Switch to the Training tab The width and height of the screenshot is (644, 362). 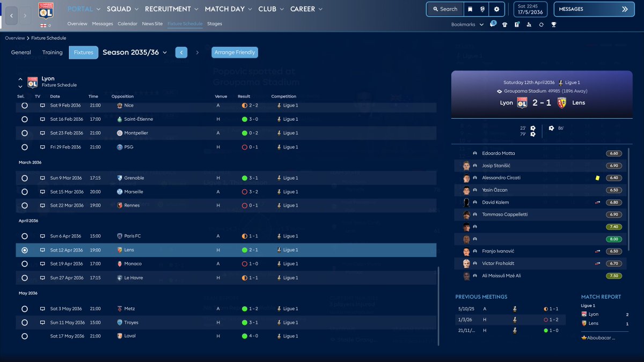click(53, 53)
